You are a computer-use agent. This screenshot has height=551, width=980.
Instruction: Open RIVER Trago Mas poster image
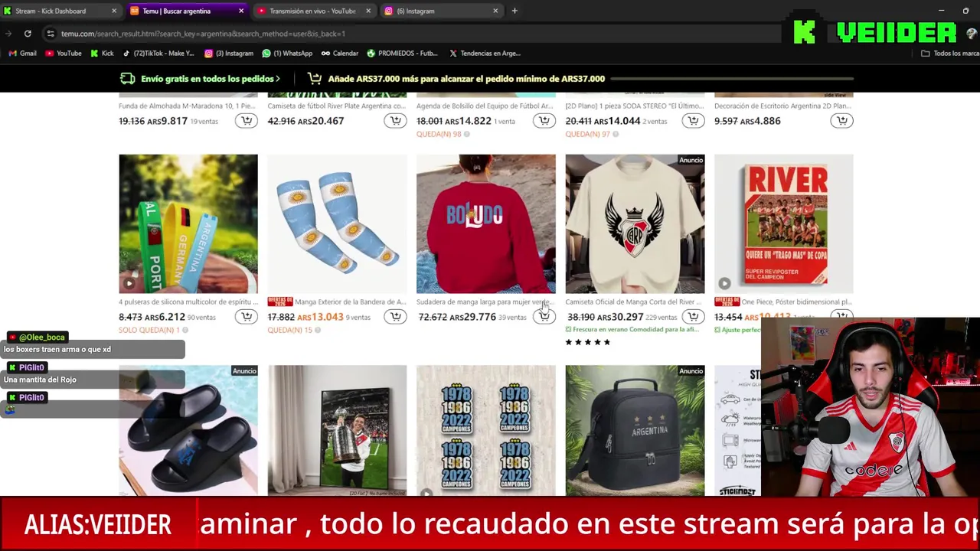(x=784, y=223)
